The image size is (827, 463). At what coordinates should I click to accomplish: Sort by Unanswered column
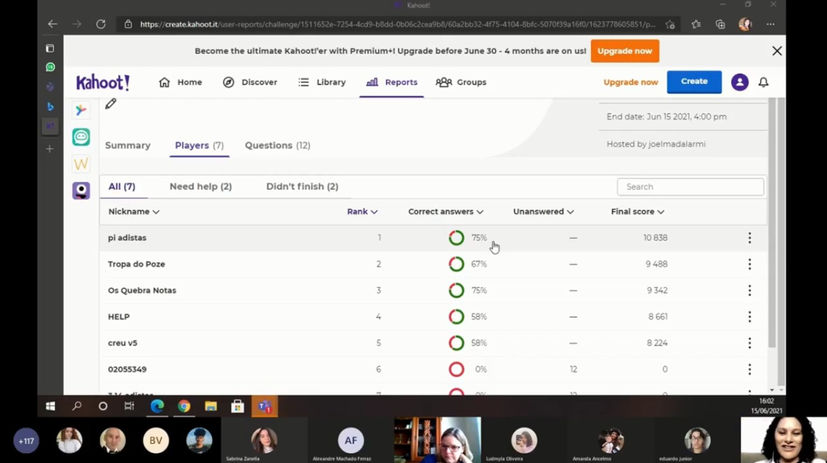(x=543, y=211)
